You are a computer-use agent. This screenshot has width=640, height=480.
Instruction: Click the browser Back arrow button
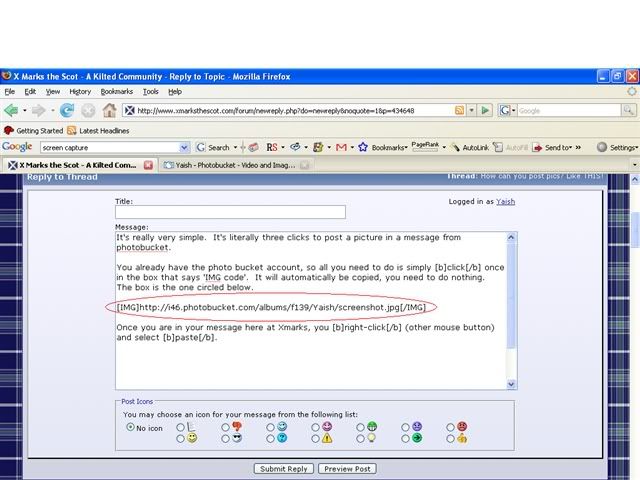(x=12, y=110)
